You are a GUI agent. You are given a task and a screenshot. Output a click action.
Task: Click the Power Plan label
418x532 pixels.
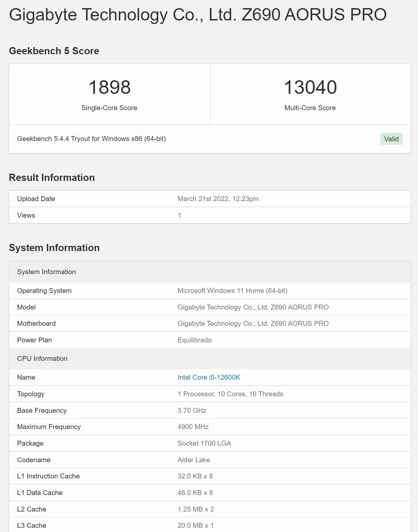34,340
